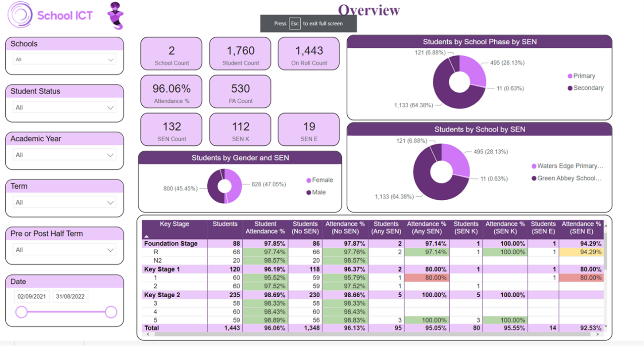
Task: Expand the Student Status dropdown
Action: (64, 107)
